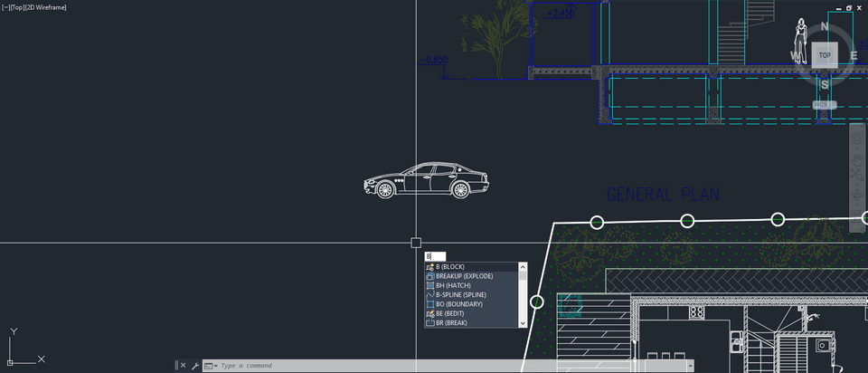Screen dimensions: 868x373
Task: Expand the recent commands dropdown arrow
Action: [x=215, y=366]
